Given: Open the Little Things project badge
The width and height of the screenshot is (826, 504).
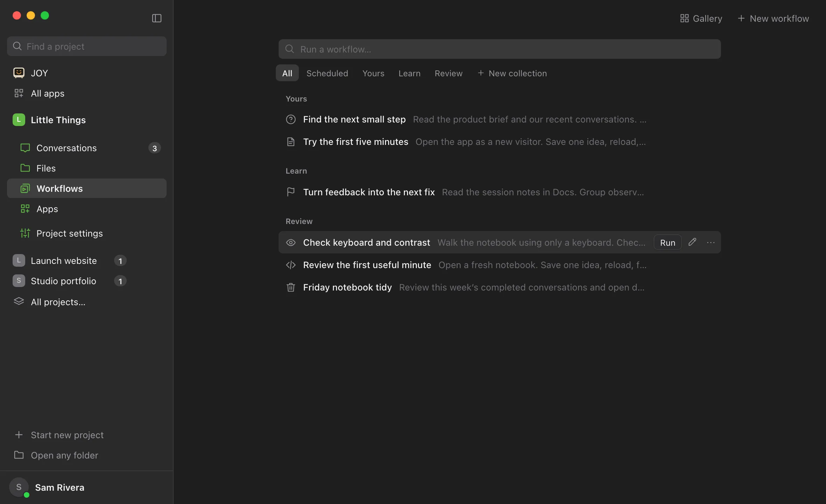Looking at the screenshot, I should pyautogui.click(x=19, y=120).
